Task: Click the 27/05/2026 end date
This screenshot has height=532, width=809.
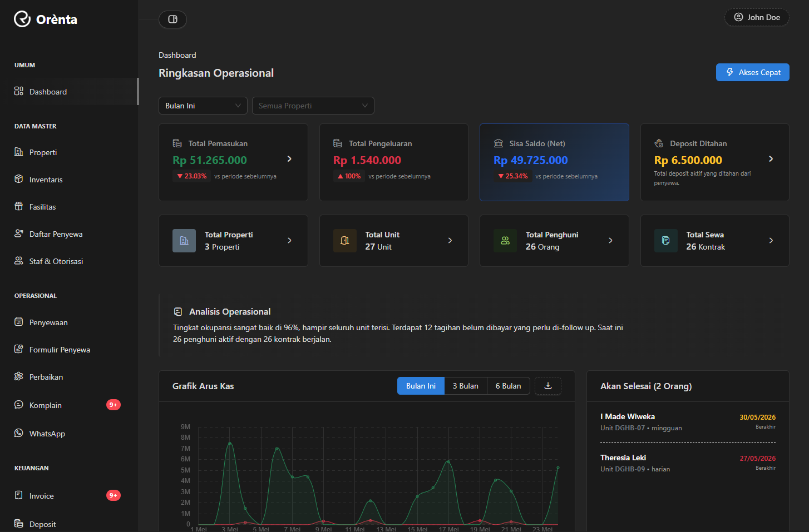Action: coord(757,459)
